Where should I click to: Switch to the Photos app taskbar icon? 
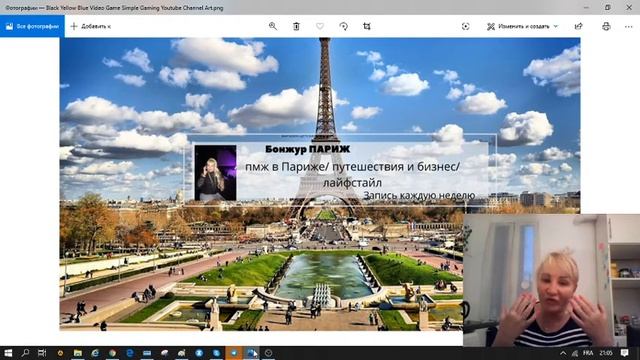(251, 353)
